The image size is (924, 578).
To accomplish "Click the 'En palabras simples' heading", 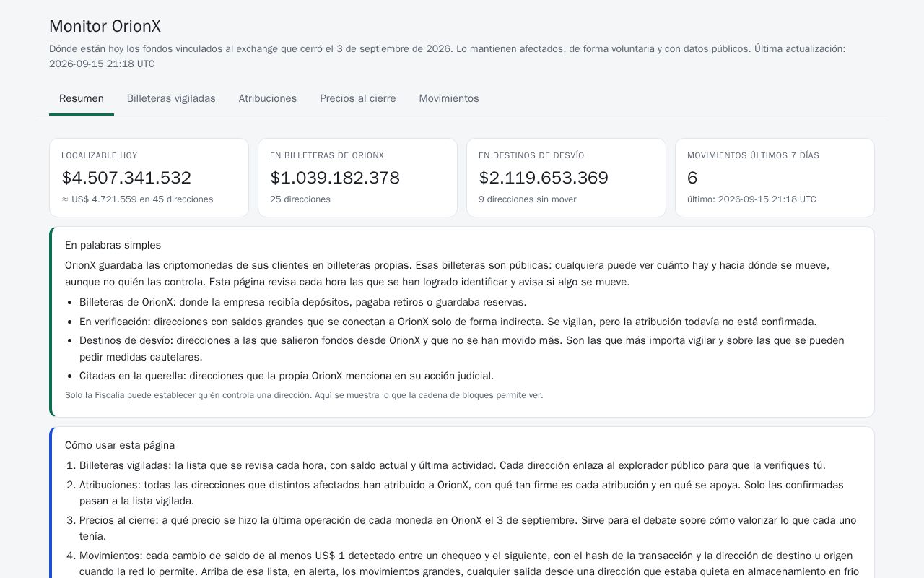I will tap(113, 246).
